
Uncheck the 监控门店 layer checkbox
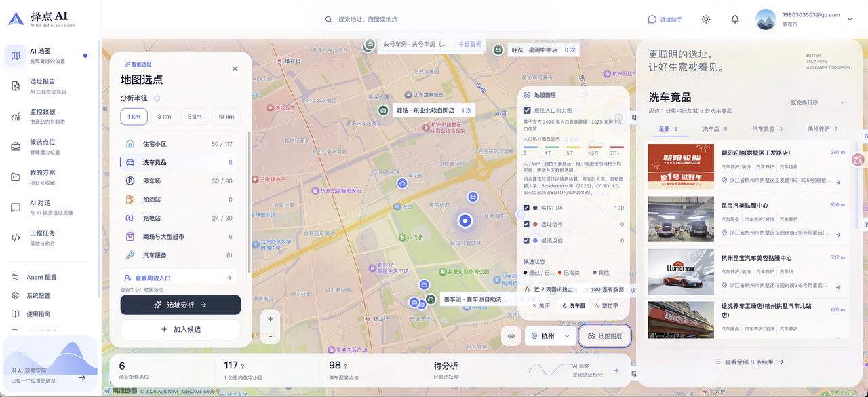click(x=527, y=208)
